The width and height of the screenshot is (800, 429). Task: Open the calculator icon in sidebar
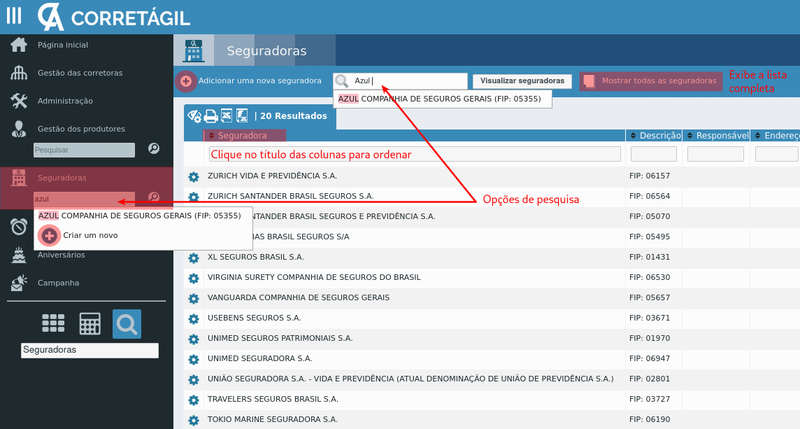click(x=90, y=323)
